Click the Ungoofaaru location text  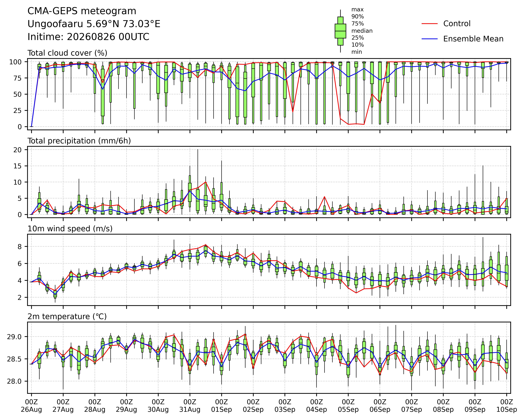[x=94, y=24]
